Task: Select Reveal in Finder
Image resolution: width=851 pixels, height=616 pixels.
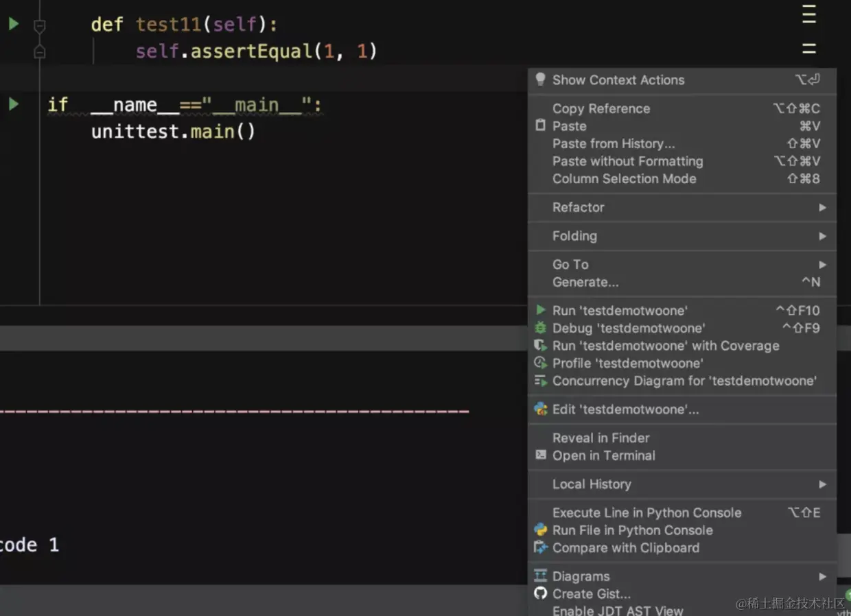Action: (x=682, y=438)
